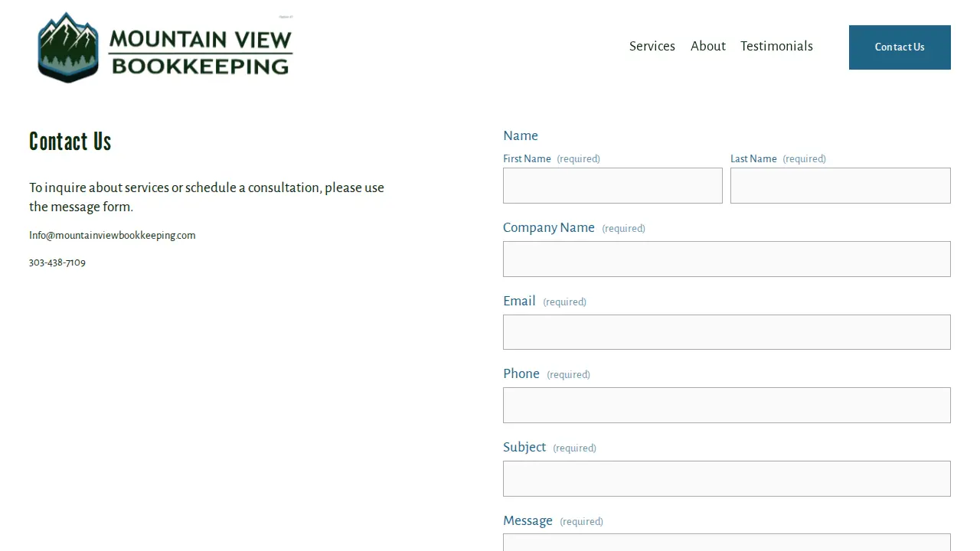
Task: Click the Contact Us page heading
Action: pyautogui.click(x=70, y=142)
